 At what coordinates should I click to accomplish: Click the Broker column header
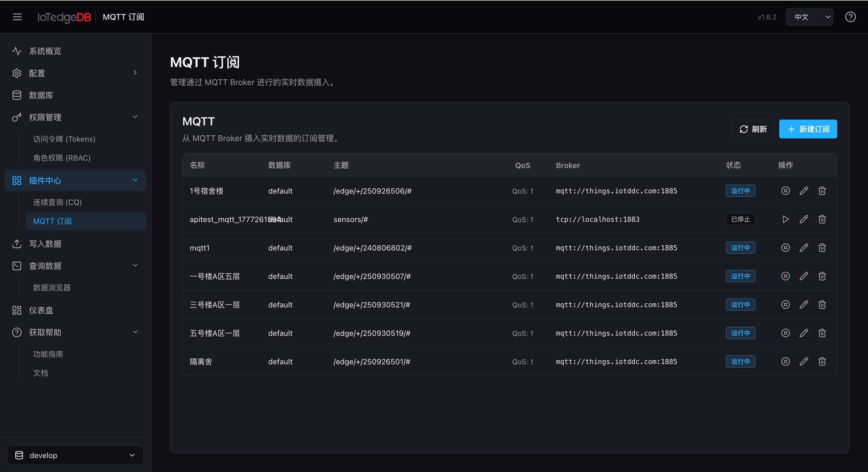point(568,165)
